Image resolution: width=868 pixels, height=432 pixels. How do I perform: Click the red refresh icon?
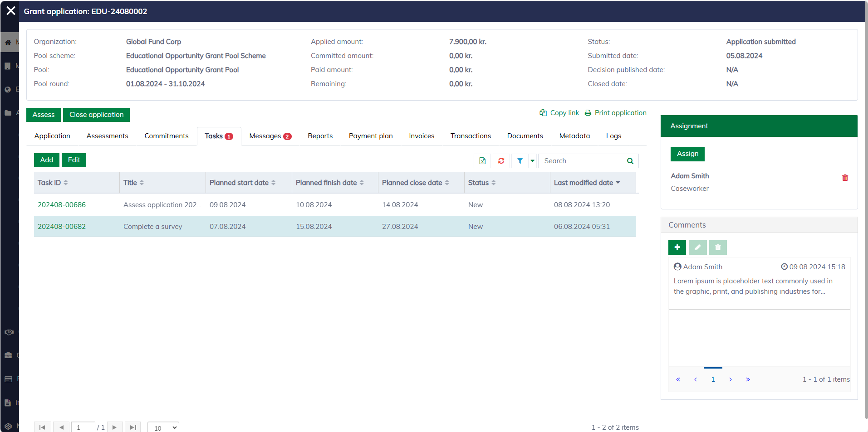[x=501, y=161]
